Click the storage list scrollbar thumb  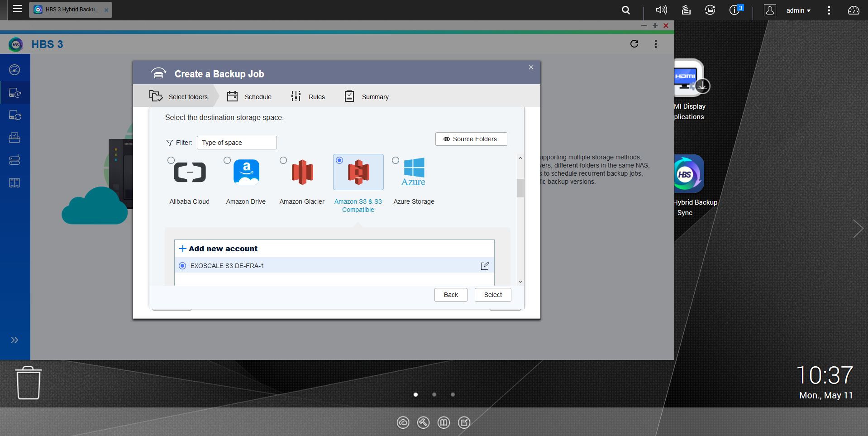pos(520,188)
